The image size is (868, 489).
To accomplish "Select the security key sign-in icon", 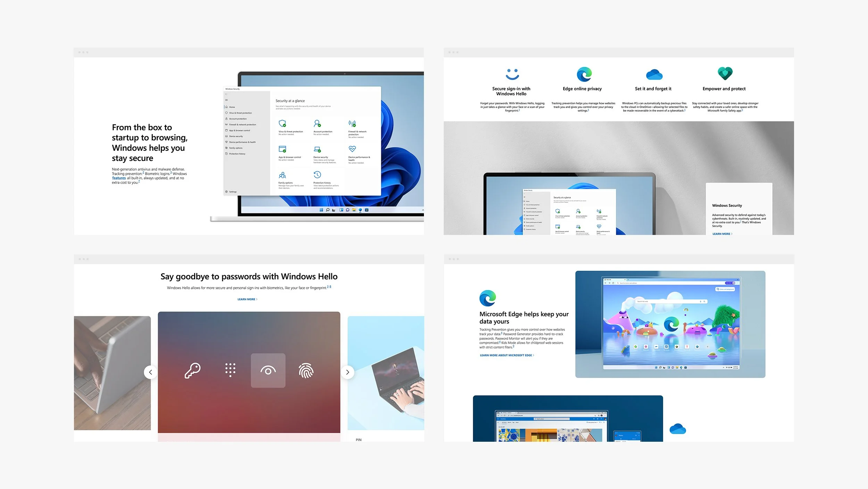I will pyautogui.click(x=193, y=370).
